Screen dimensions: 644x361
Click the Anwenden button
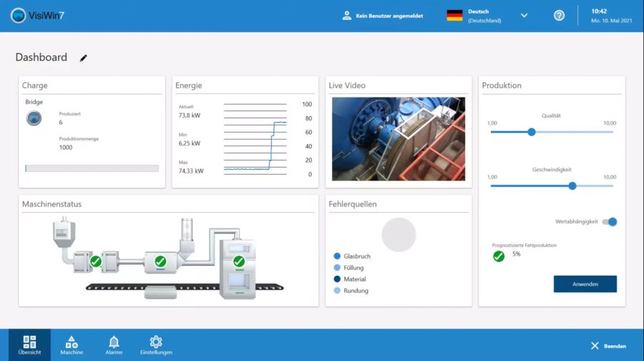pos(585,284)
